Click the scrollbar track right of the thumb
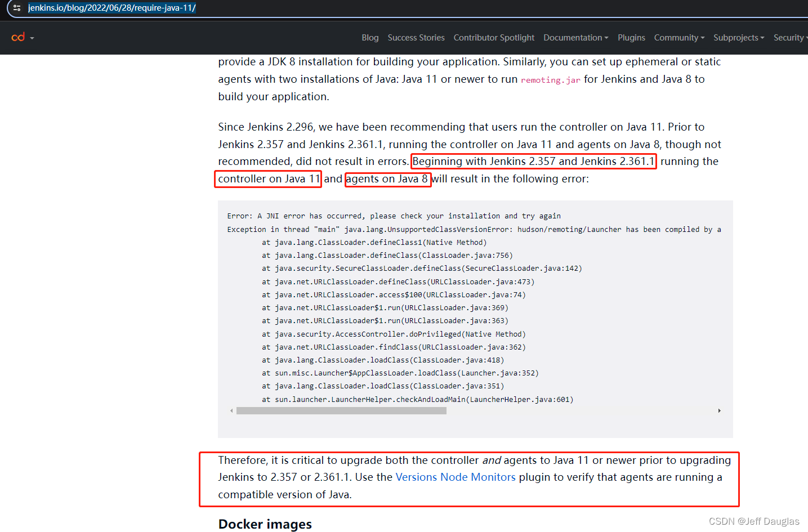This screenshot has width=808, height=532. 580,410
